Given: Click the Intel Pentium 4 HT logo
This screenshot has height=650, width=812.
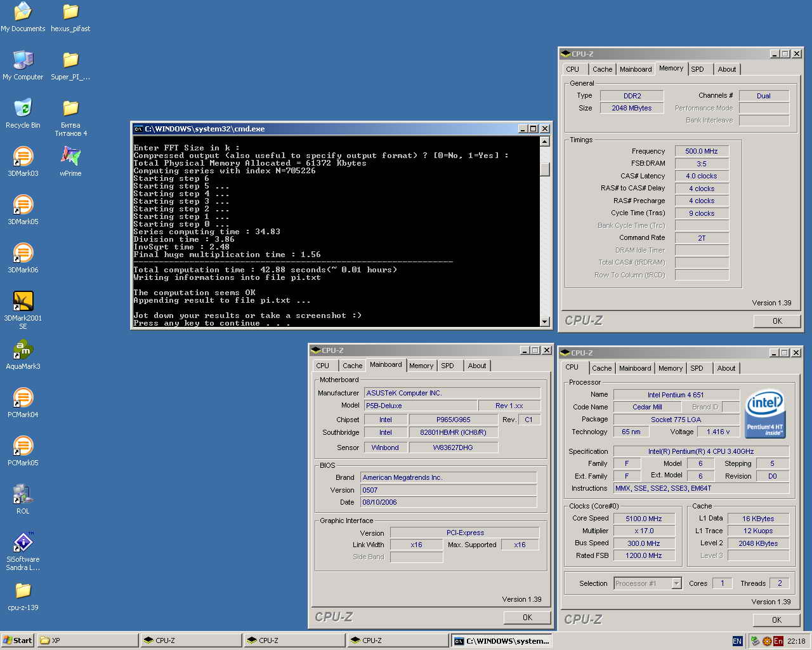Looking at the screenshot, I should click(x=764, y=413).
